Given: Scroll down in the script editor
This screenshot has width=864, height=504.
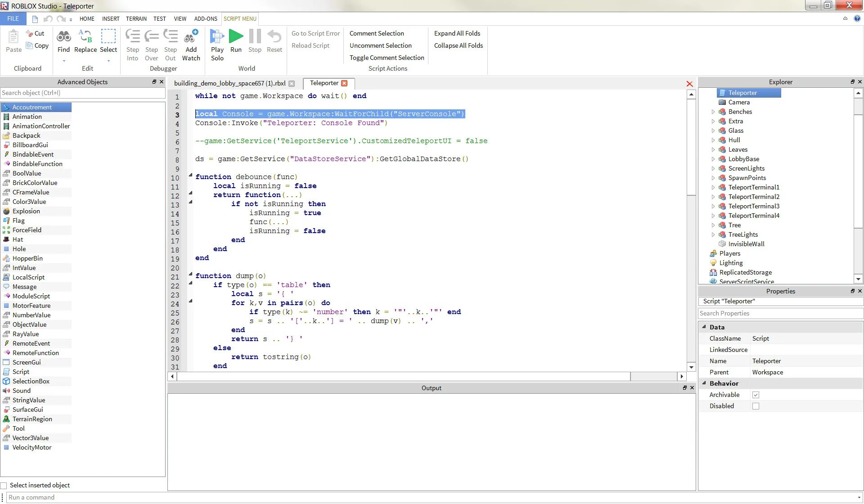Looking at the screenshot, I should [689, 368].
